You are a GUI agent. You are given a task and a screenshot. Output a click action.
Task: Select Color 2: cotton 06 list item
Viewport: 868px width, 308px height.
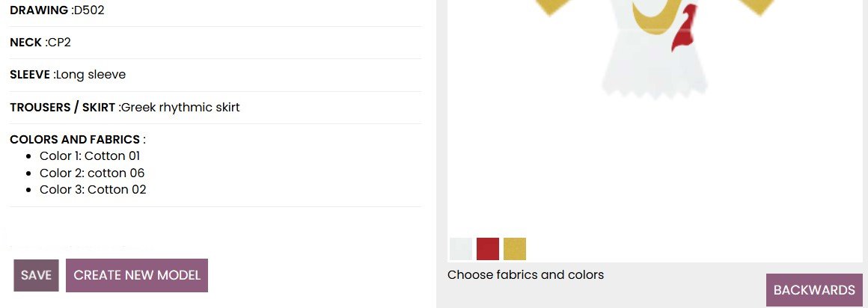(x=92, y=173)
